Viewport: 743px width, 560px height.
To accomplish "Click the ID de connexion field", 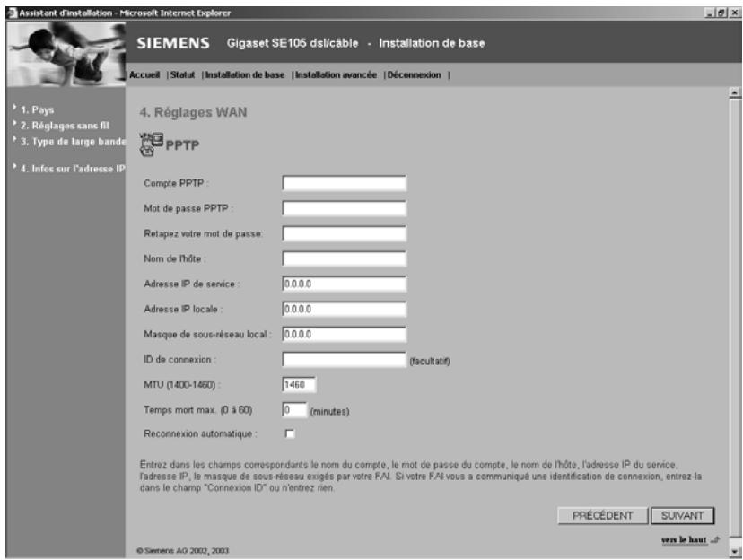I will pos(344,360).
